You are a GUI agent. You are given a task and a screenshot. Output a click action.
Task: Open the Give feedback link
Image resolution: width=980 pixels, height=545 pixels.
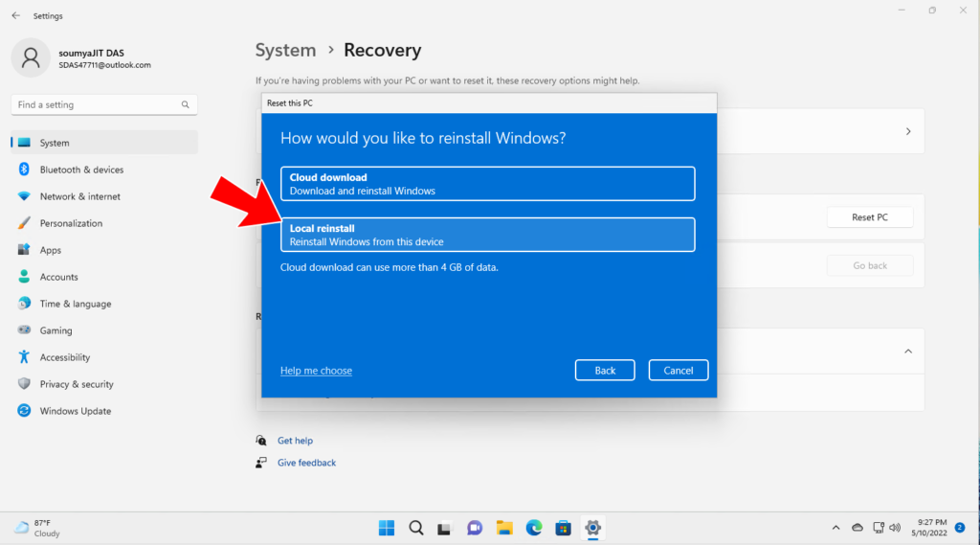pos(306,463)
